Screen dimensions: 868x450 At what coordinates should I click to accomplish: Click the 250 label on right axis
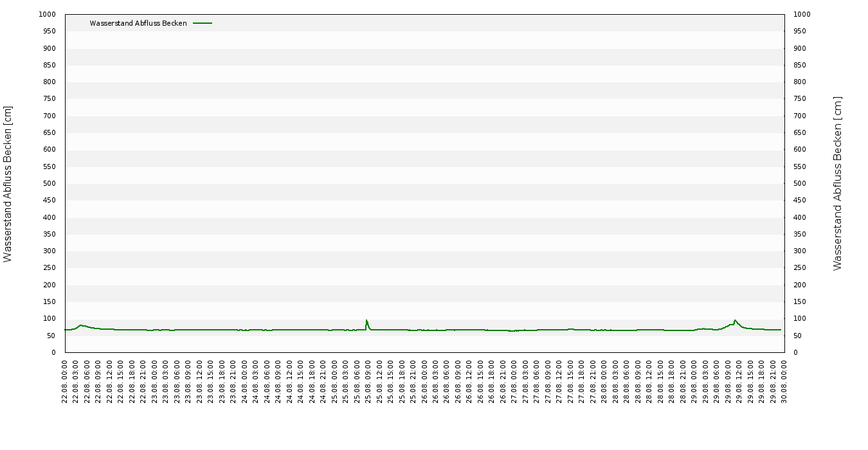pyautogui.click(x=799, y=267)
